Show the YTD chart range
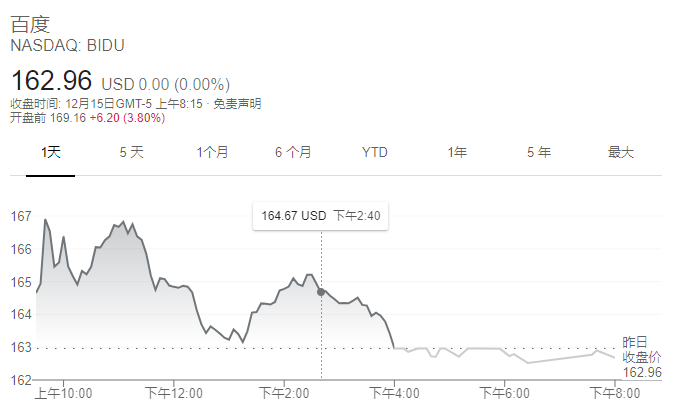The width and height of the screenshot is (686, 415). tap(375, 152)
